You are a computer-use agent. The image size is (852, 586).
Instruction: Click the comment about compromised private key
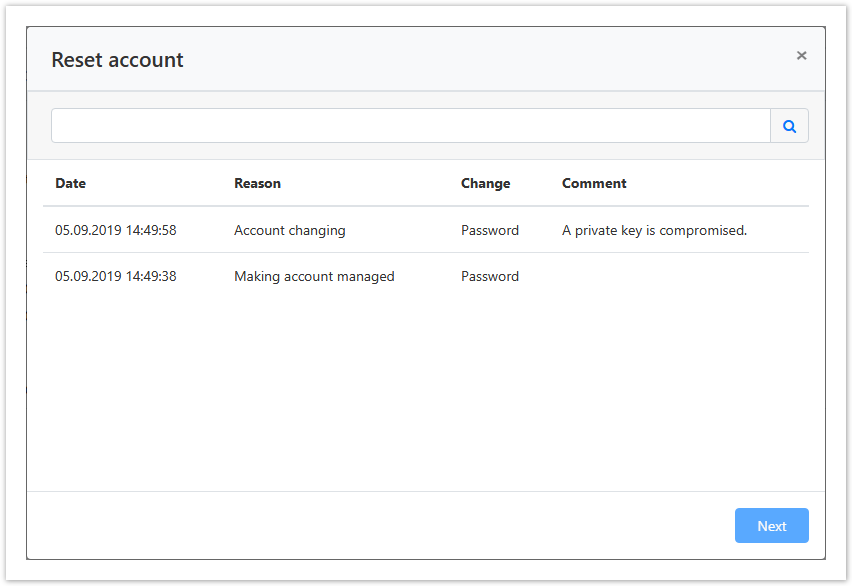click(653, 230)
